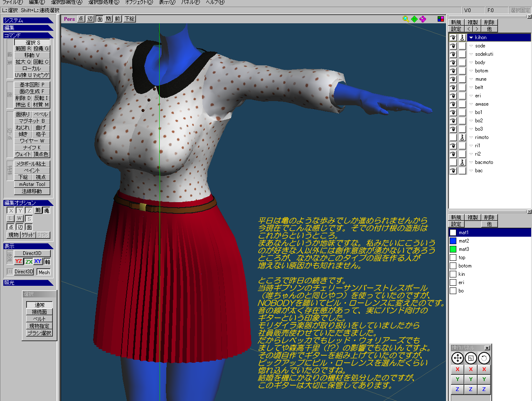The width and height of the screenshot is (532, 401).
Task: Click the move handle in operation panel
Action: pyautogui.click(x=457, y=358)
